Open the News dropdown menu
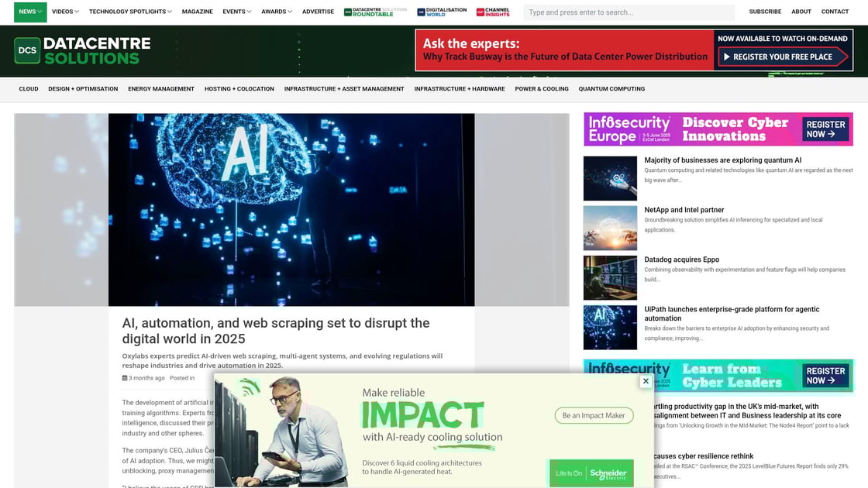 pyautogui.click(x=30, y=12)
